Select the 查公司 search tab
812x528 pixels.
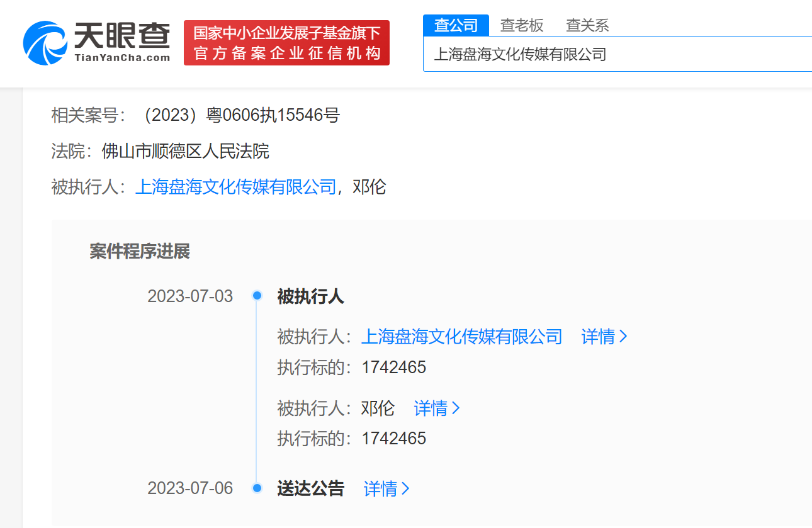click(x=456, y=25)
